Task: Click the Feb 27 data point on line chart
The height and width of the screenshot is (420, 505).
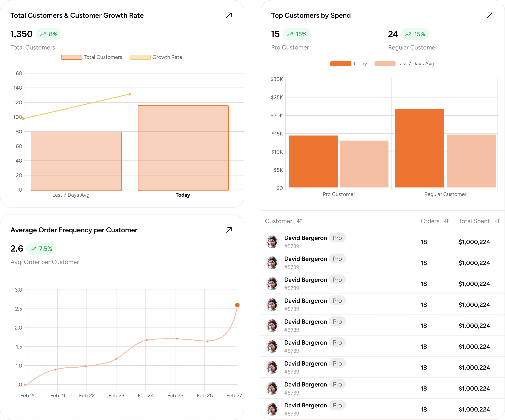Action: point(237,305)
